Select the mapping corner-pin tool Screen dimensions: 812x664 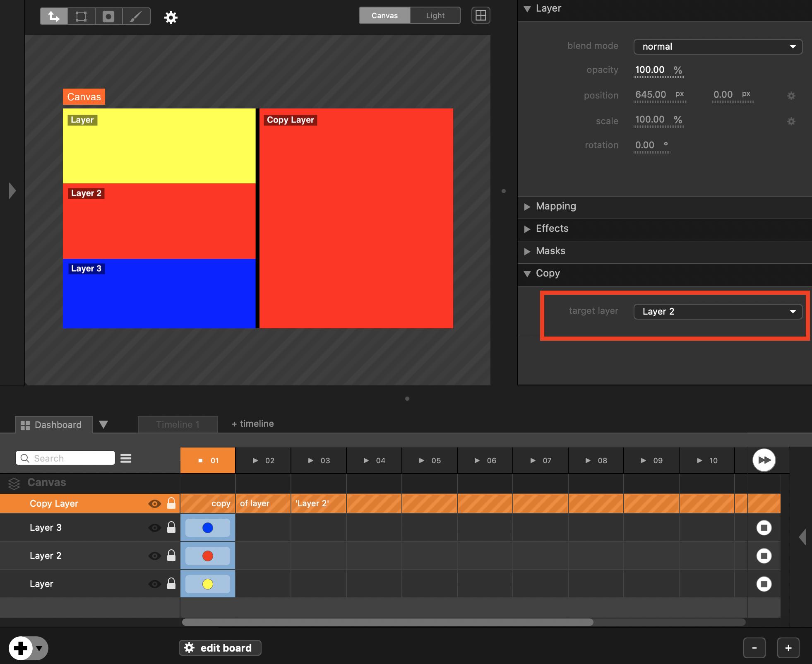81,17
